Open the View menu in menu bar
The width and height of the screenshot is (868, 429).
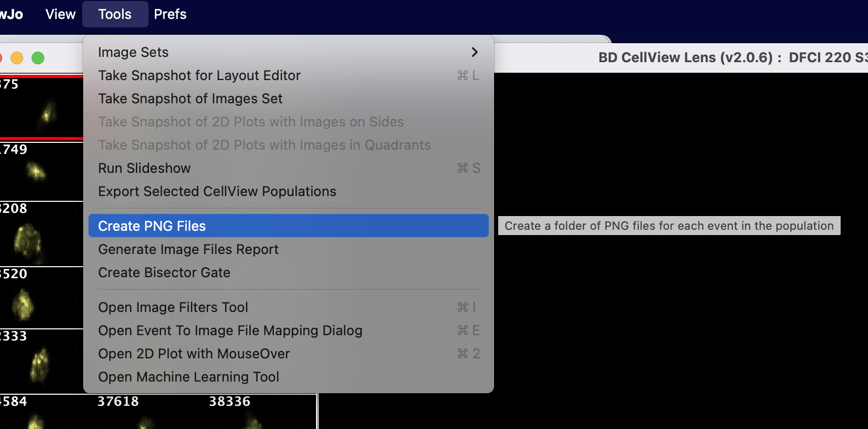pyautogui.click(x=61, y=14)
